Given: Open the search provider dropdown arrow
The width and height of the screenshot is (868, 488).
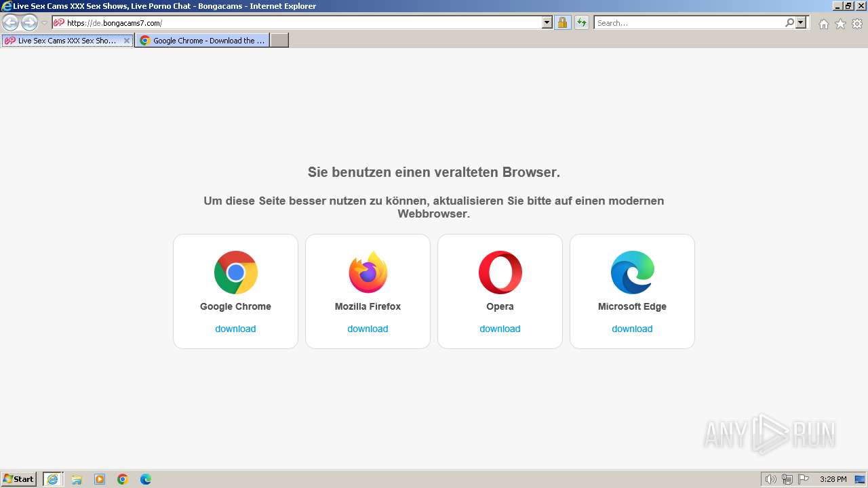Looking at the screenshot, I should click(x=801, y=23).
